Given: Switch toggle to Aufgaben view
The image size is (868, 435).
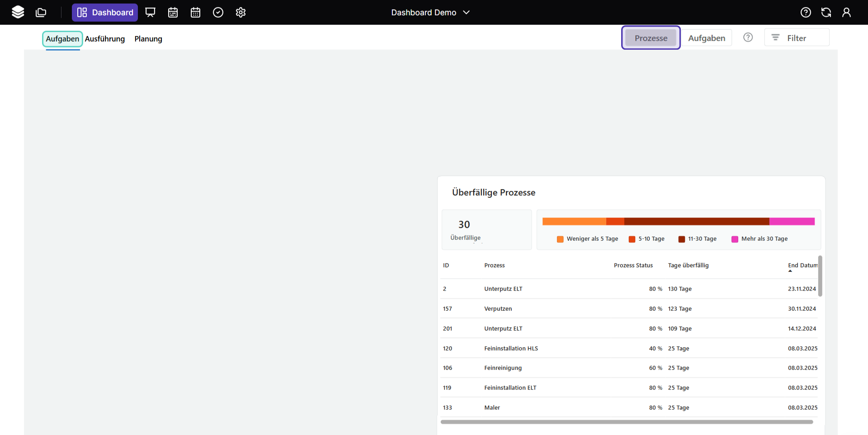Looking at the screenshot, I should (x=706, y=38).
